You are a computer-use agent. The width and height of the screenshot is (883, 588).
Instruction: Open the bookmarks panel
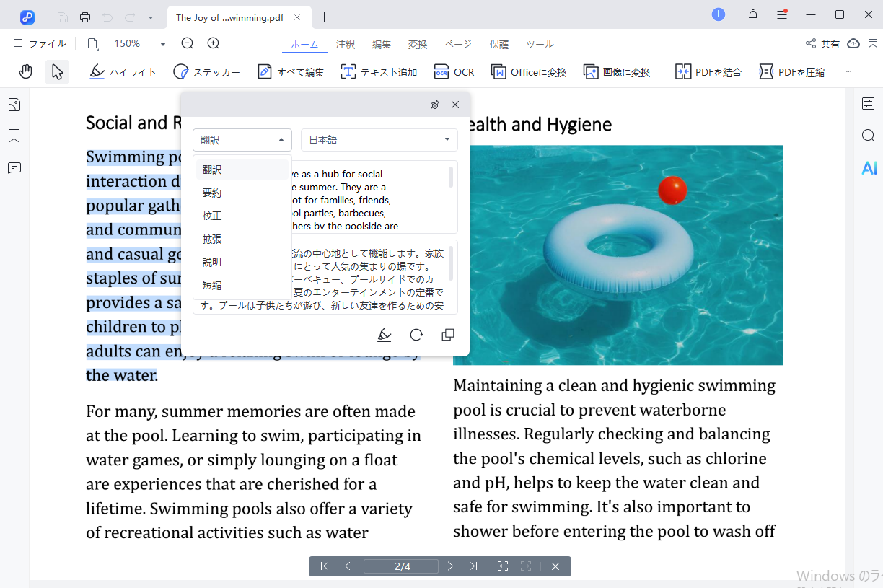point(14,136)
